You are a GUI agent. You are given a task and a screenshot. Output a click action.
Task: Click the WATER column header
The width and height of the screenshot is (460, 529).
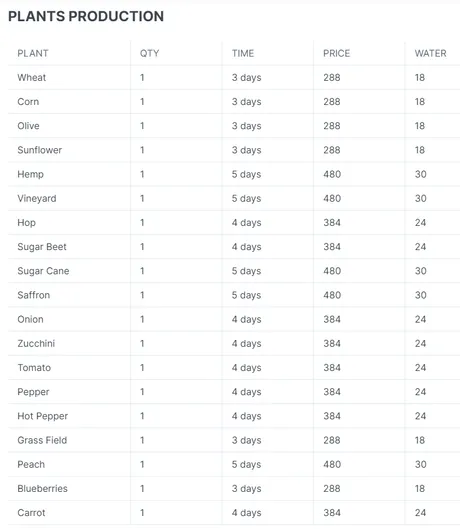click(431, 53)
